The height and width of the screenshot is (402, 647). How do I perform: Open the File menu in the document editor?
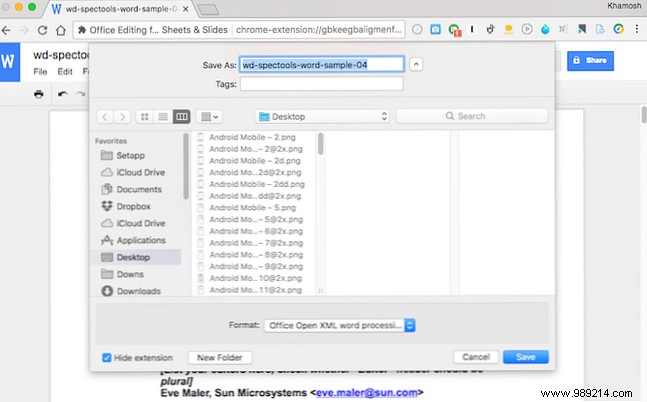[x=40, y=72]
